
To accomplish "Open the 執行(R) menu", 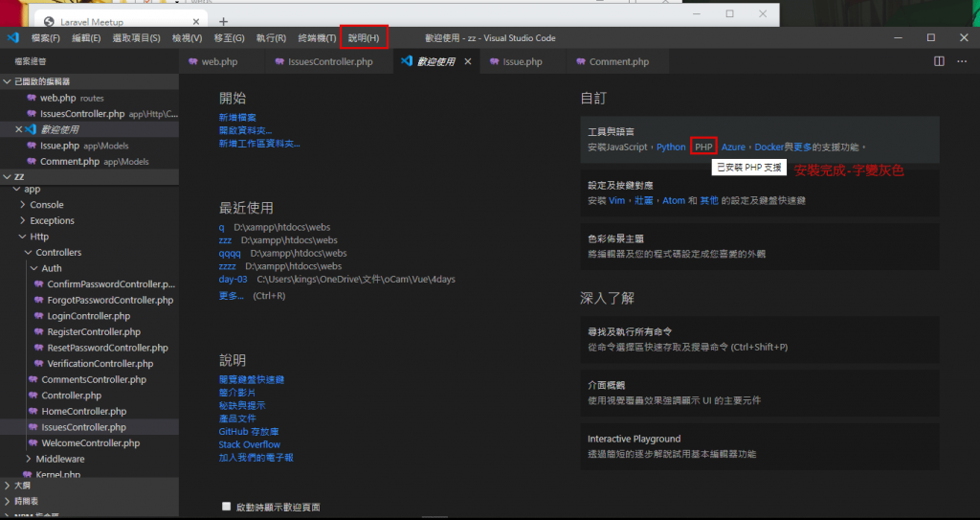I will click(271, 37).
